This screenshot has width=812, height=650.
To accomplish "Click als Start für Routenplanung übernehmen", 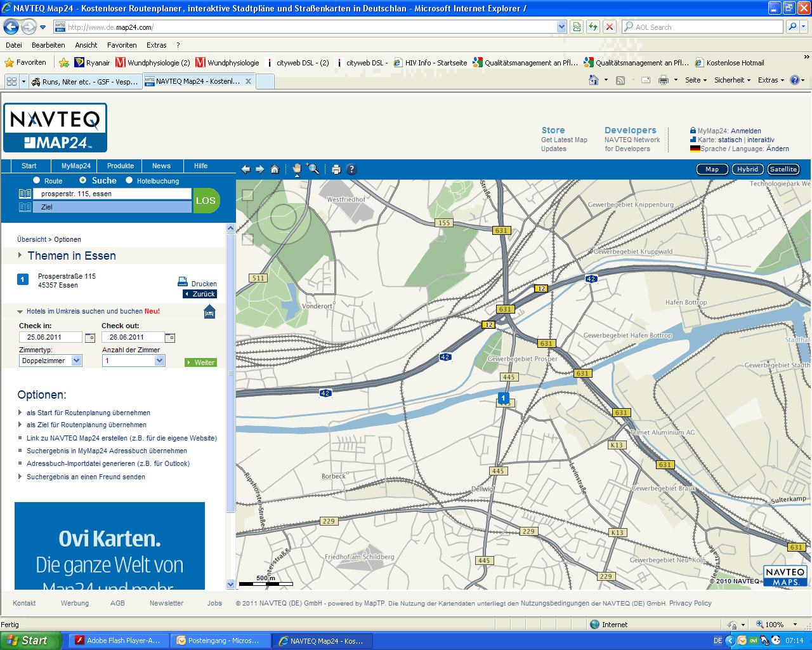I will (x=88, y=413).
